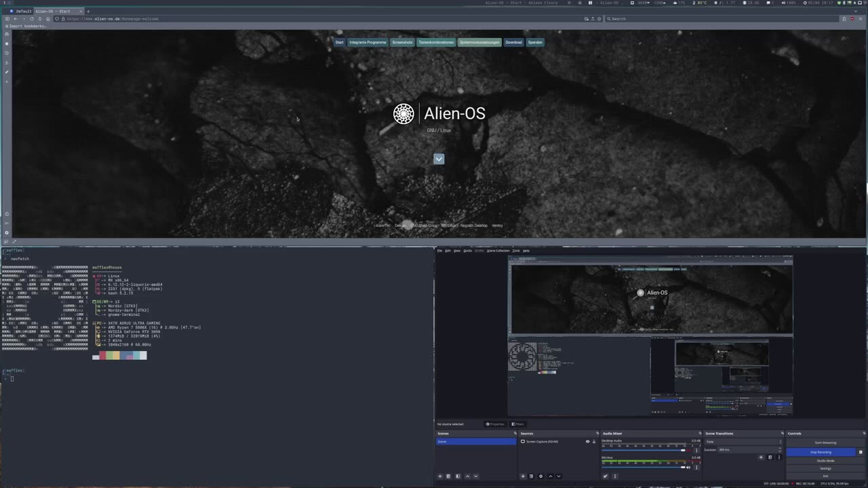Screen dimensions: 868x488
Task: Remove selected source with trash icon
Action: click(x=531, y=476)
